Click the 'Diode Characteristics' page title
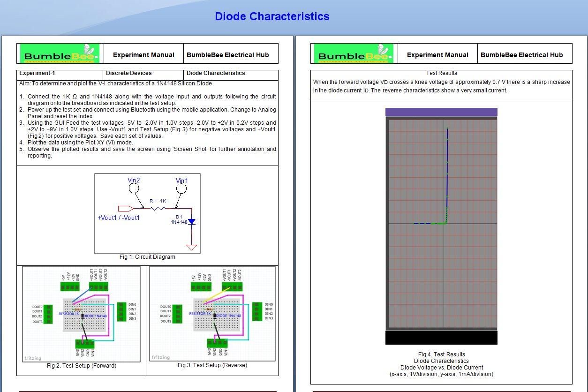 tap(272, 16)
